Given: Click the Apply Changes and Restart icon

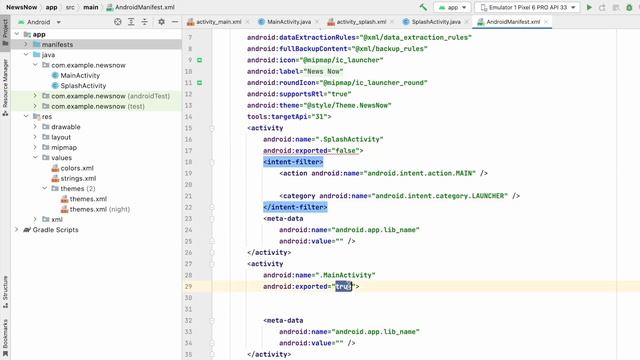Looking at the screenshot, I should point(602,7).
